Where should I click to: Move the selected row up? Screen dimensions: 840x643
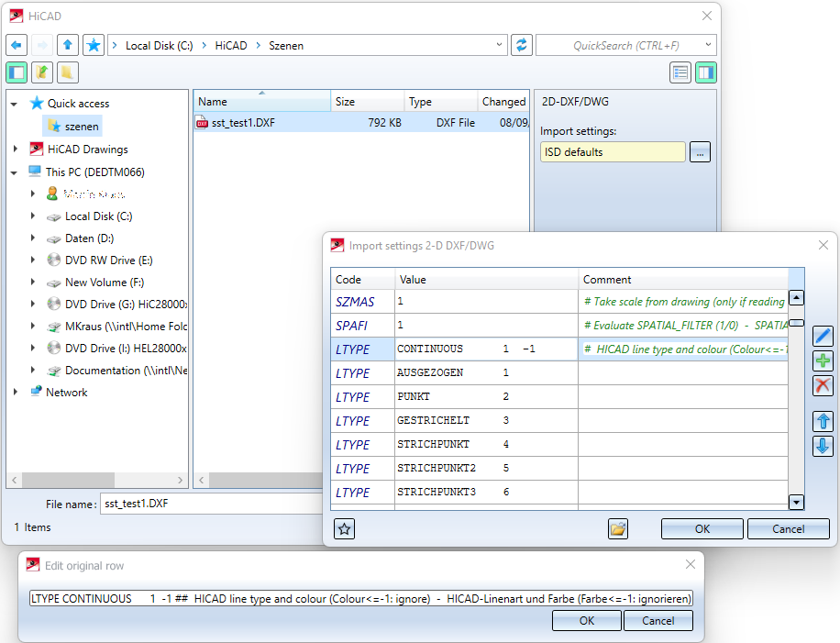pyautogui.click(x=823, y=421)
